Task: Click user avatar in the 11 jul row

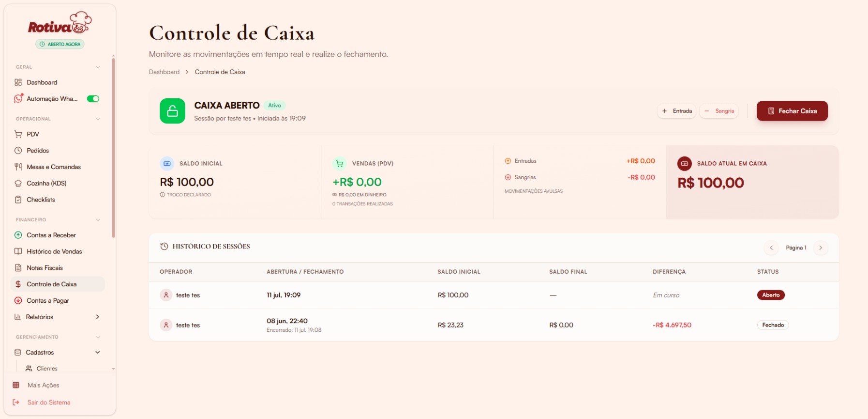Action: click(x=166, y=295)
